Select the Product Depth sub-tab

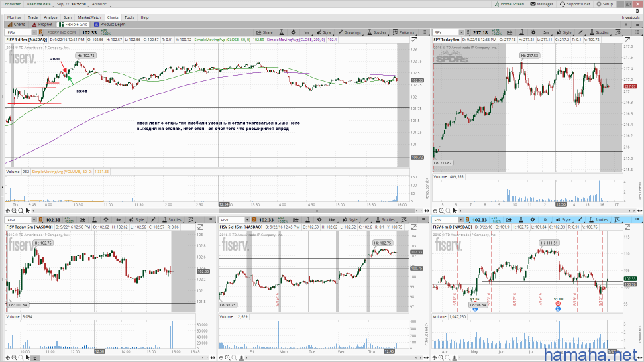tap(109, 24)
